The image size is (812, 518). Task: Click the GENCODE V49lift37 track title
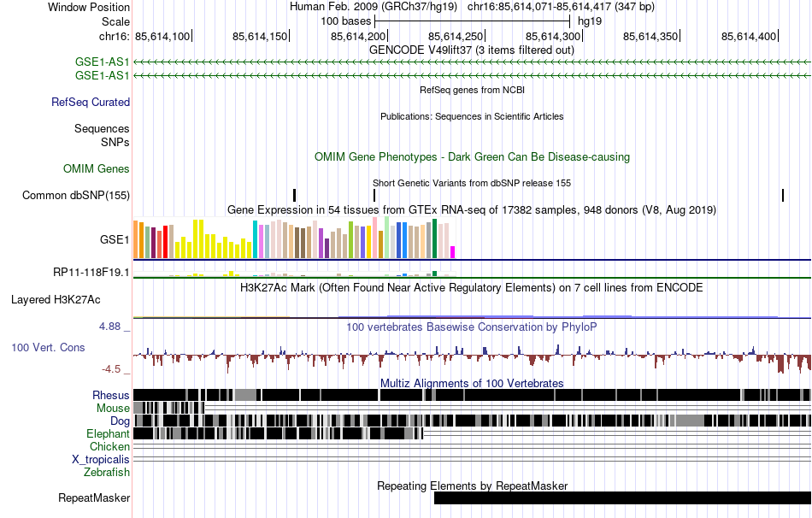[471, 50]
